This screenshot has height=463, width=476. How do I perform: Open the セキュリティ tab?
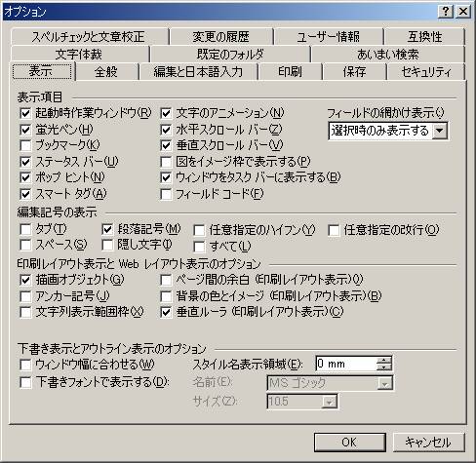click(426, 71)
